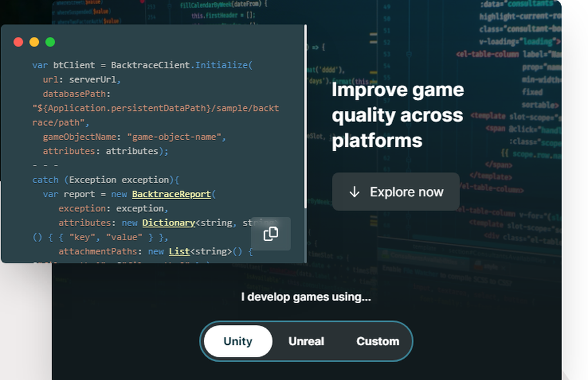Click the "catch (Exception exception){" code line
Screen dimensions: 588x380
pyautogui.click(x=106, y=180)
